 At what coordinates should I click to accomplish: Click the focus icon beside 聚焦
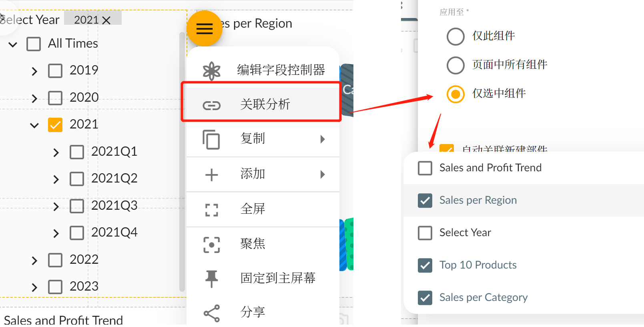pyautogui.click(x=211, y=245)
